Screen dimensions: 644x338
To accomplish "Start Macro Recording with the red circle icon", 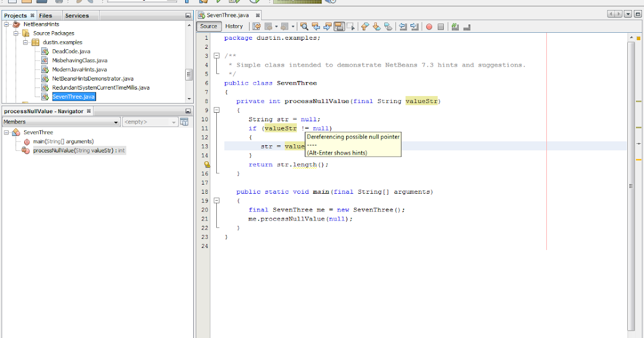I will point(429,26).
